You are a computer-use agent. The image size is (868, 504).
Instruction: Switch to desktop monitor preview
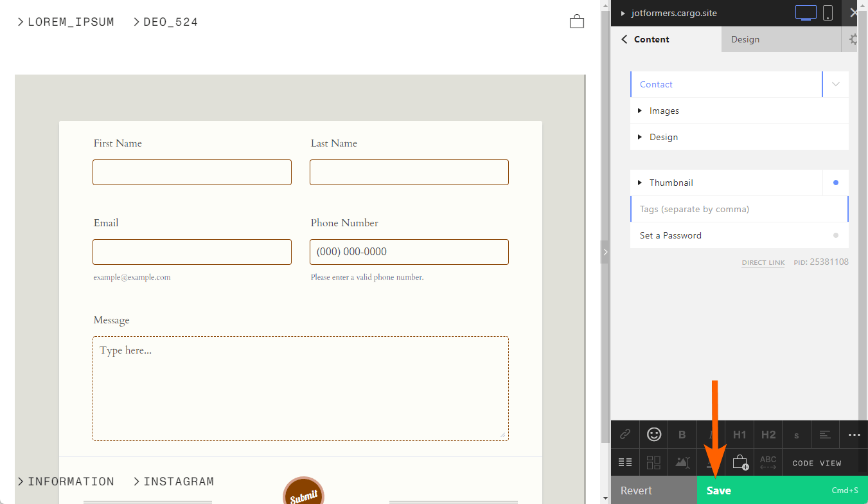coord(806,13)
